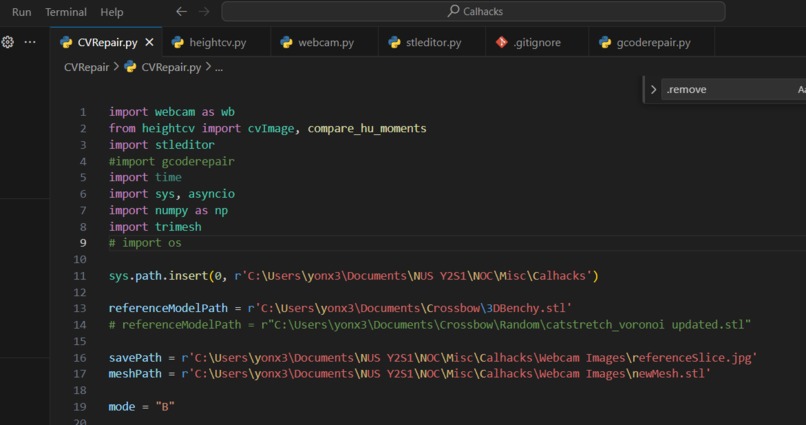Click line number 16 in the gutter
Image resolution: width=806 pixels, height=425 pixels.
coord(80,358)
